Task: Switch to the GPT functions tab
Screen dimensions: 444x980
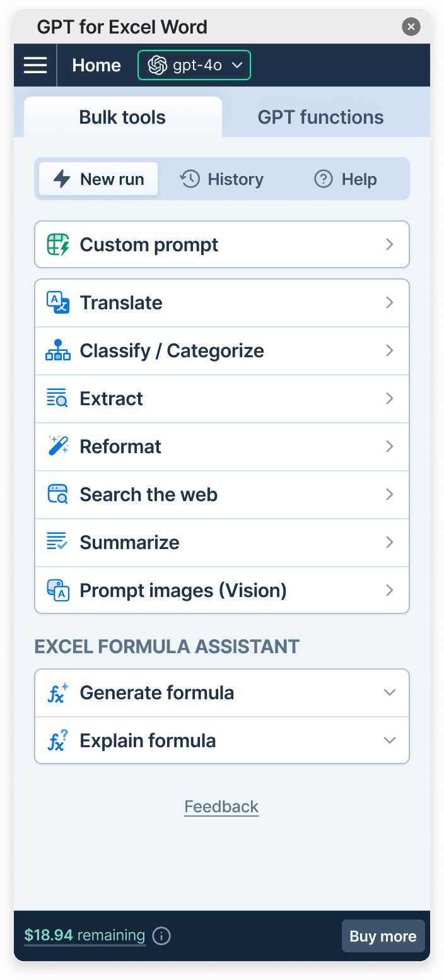Action: 320,117
